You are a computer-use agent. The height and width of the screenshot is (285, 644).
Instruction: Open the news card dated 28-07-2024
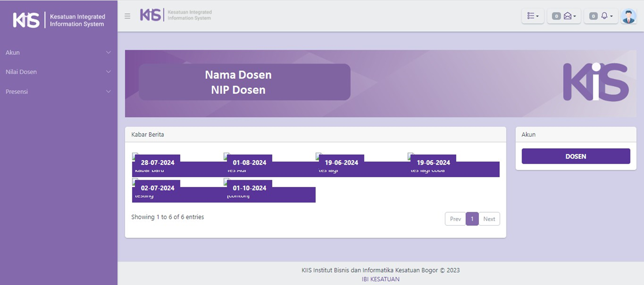click(x=177, y=166)
